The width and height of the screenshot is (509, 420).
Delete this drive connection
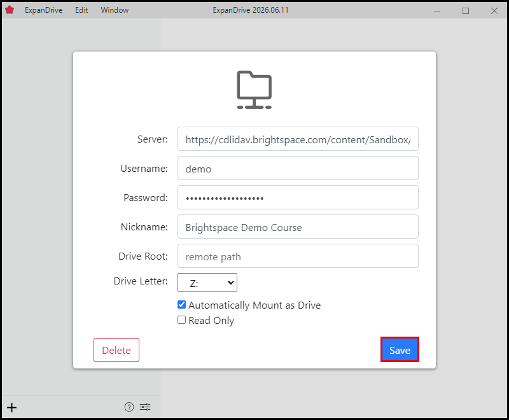coord(116,350)
